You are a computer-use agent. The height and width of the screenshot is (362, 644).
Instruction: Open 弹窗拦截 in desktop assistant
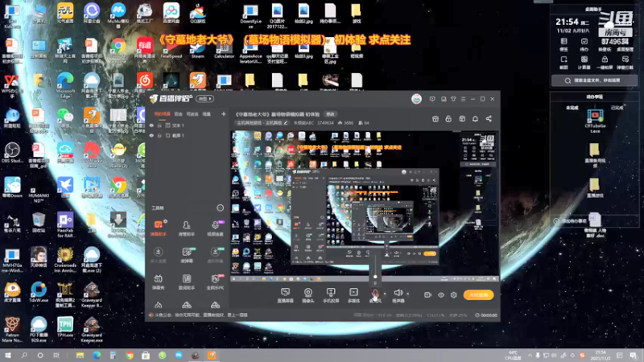pos(625,63)
